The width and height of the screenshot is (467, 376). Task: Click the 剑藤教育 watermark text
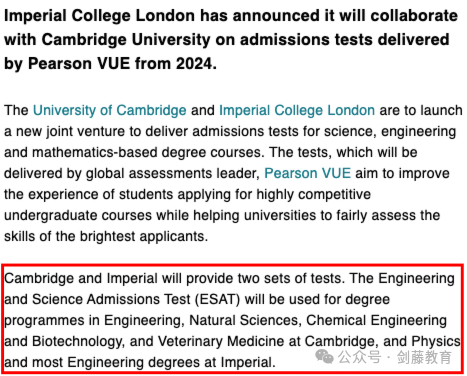click(424, 357)
